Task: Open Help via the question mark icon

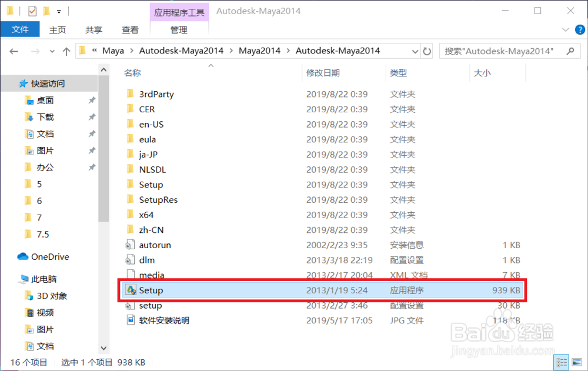Action: [581, 29]
